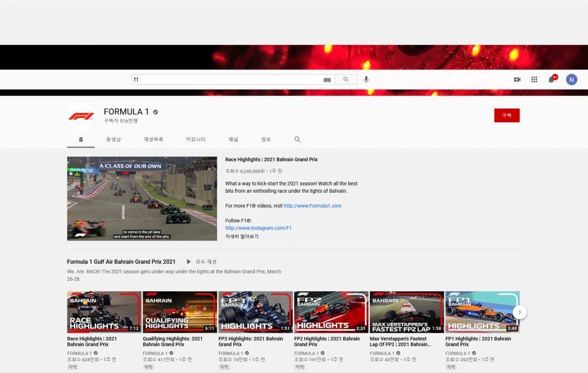Click title FP2 Highlights | 2021 Bahrain Grand Prix

pos(327,342)
